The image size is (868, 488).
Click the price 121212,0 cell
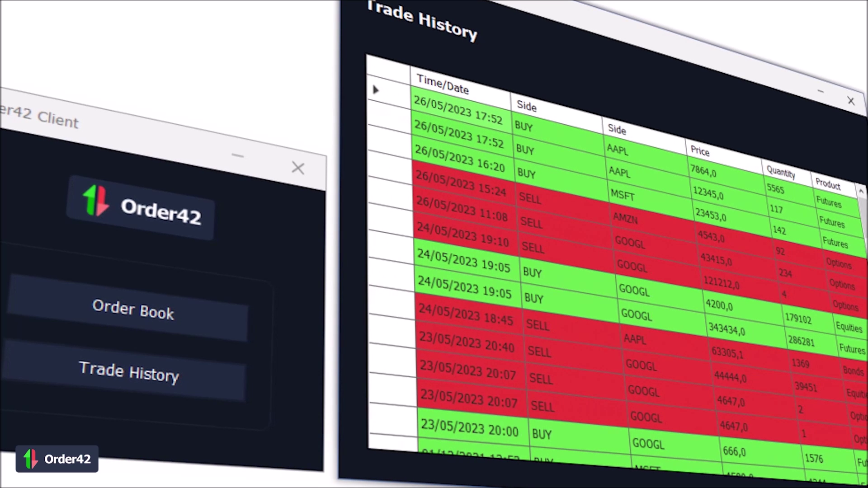(742, 285)
